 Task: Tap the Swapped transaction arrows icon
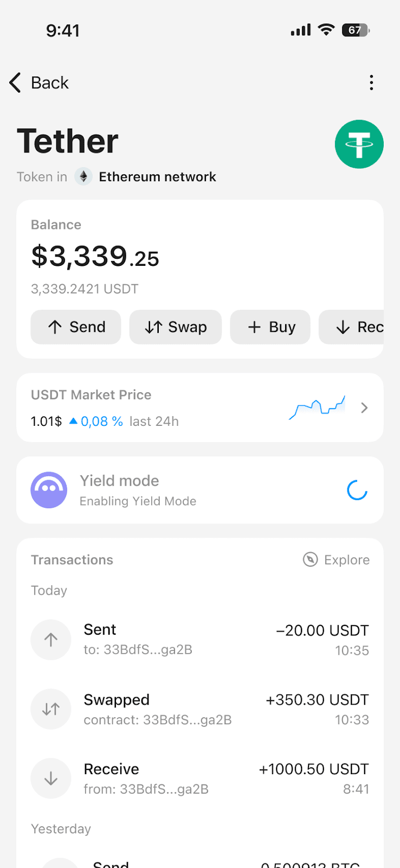click(51, 709)
